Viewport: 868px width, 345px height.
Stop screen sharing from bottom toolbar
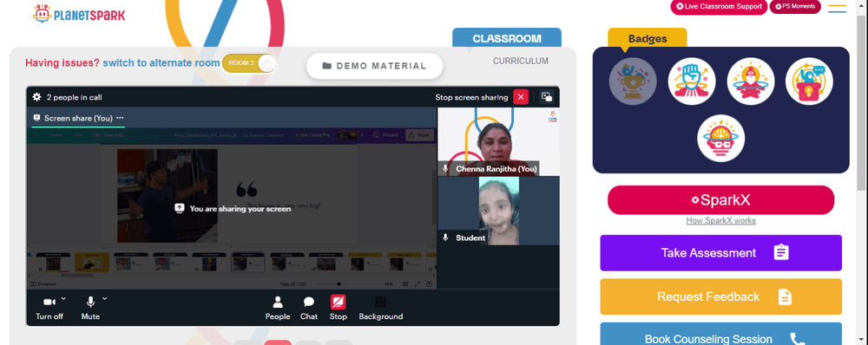(x=339, y=308)
